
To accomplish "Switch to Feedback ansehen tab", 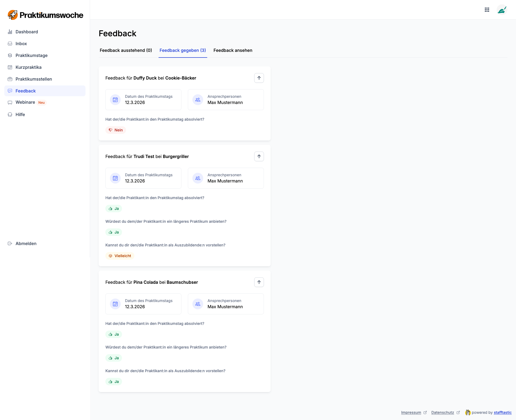I will (x=233, y=50).
